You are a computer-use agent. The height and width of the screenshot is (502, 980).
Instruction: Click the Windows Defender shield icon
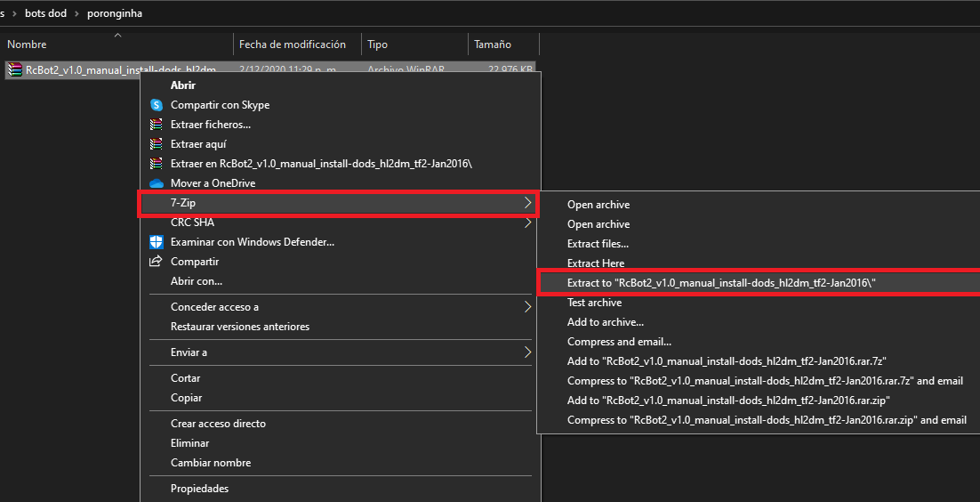pos(157,242)
